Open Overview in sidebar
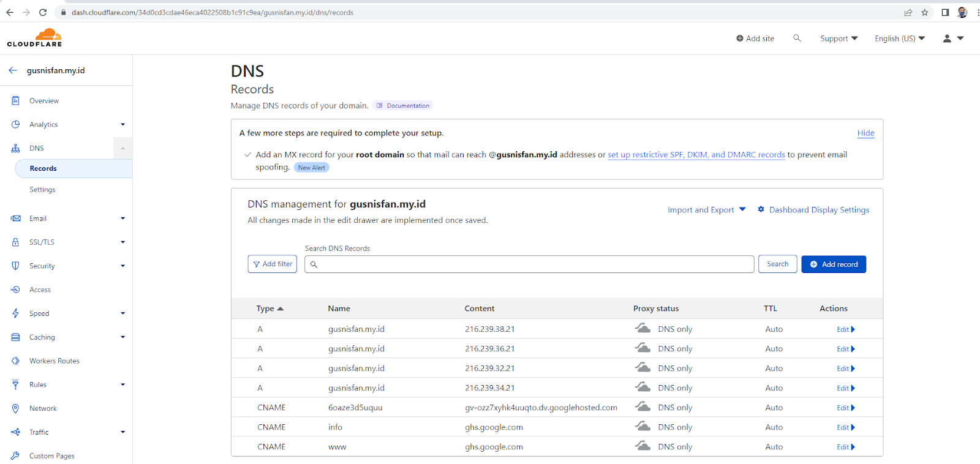The height and width of the screenshot is (464, 980). (x=44, y=100)
